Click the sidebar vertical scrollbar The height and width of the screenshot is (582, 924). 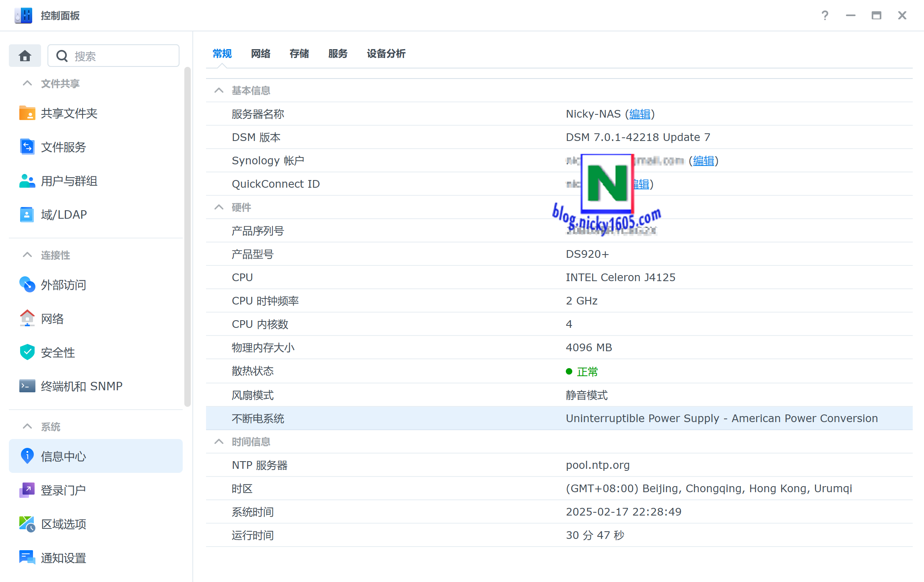(x=187, y=237)
